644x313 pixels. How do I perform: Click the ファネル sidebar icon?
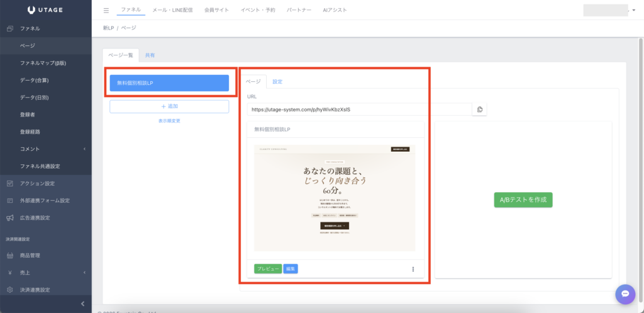pos(10,29)
